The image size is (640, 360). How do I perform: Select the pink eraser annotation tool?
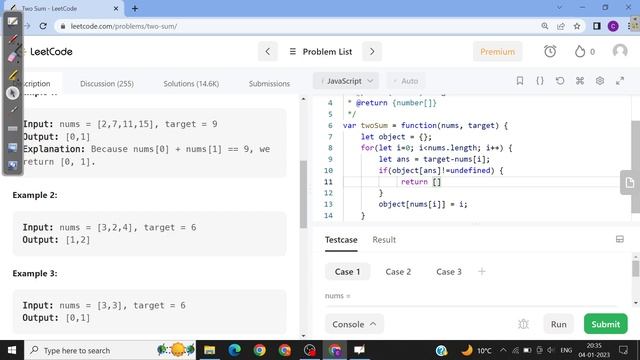pos(13,57)
